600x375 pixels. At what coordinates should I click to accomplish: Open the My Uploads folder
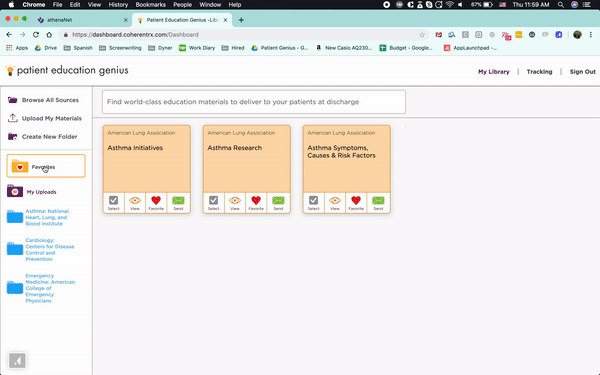point(32,191)
